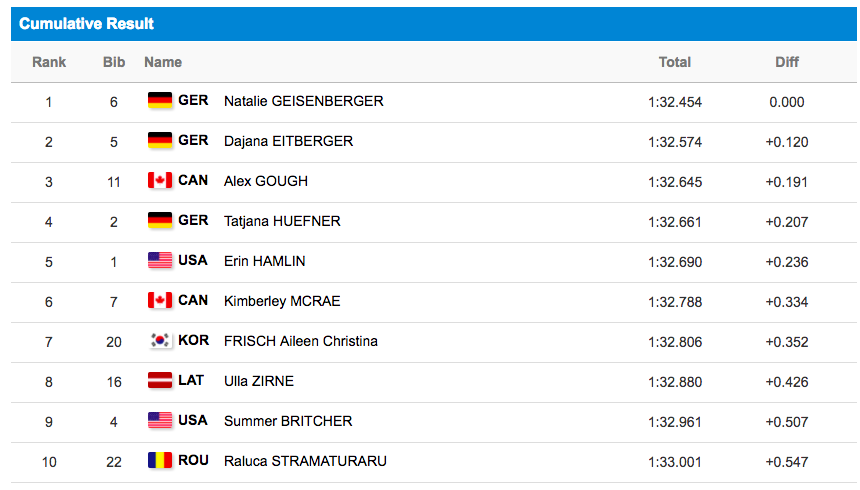
Task: Click the Canadian flag beside Kimberley MCRAE
Action: [x=160, y=301]
